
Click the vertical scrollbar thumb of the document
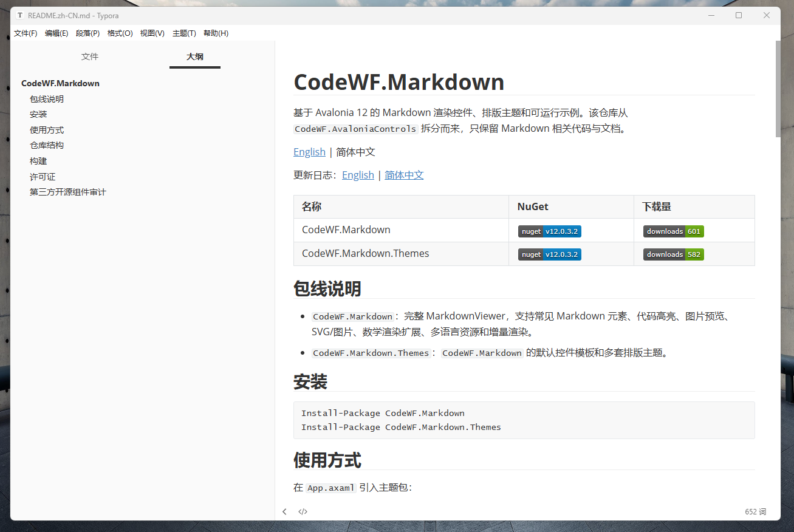click(778, 89)
